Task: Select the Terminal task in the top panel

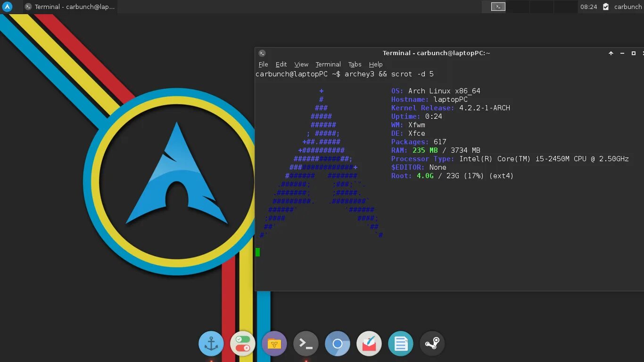Action: pos(70,7)
